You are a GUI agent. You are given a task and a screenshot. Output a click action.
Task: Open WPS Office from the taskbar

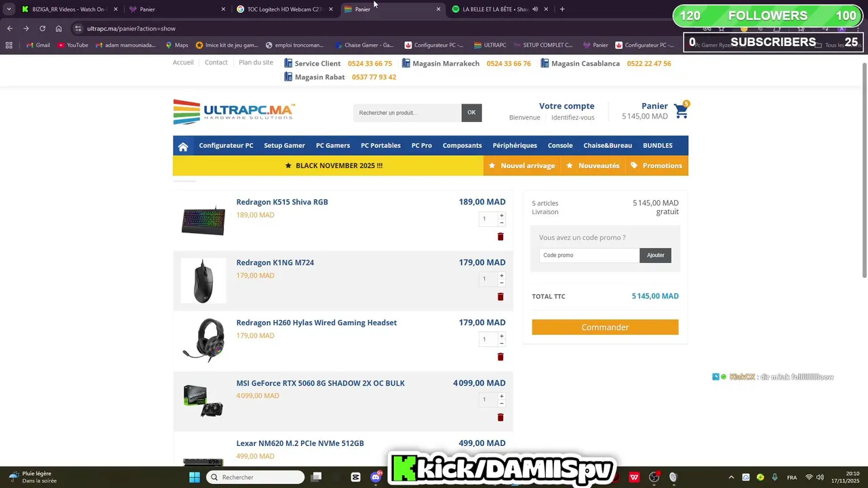point(634,477)
